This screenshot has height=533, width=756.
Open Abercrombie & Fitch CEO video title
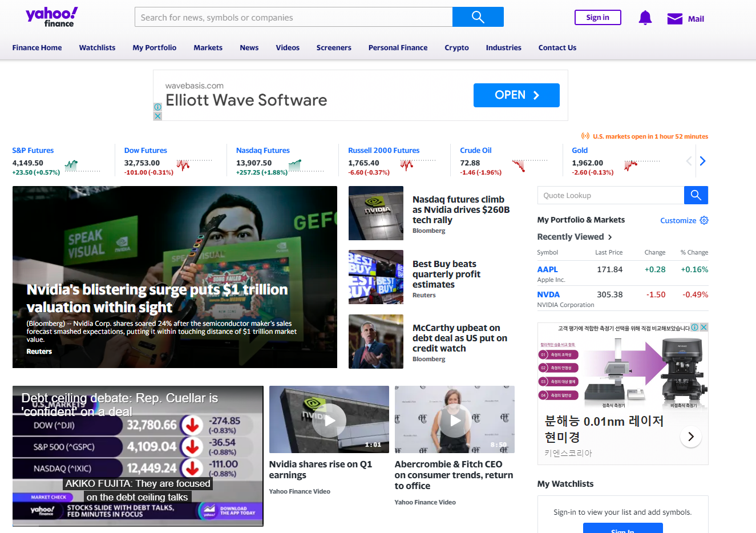pyautogui.click(x=454, y=475)
